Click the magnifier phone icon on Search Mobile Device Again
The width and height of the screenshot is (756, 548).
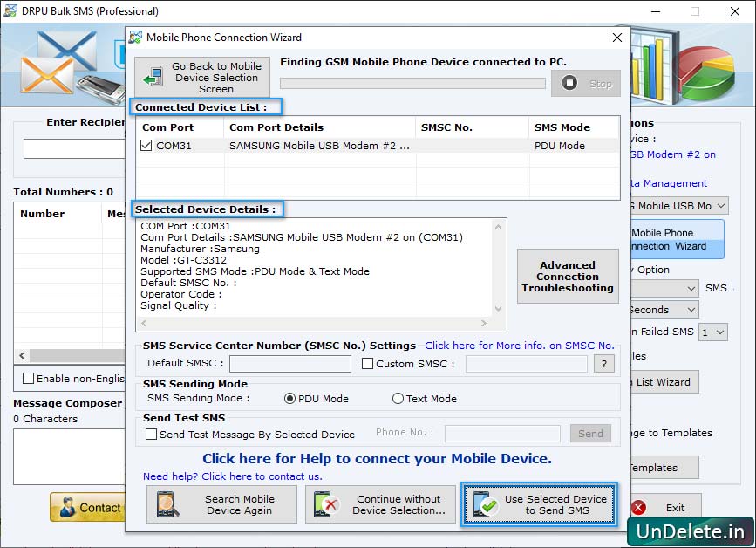click(x=167, y=504)
